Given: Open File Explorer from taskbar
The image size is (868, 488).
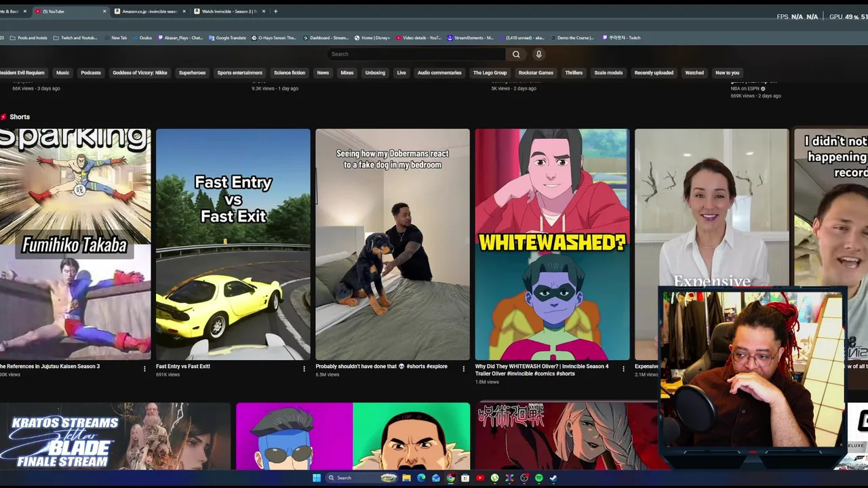Looking at the screenshot, I should point(406,478).
